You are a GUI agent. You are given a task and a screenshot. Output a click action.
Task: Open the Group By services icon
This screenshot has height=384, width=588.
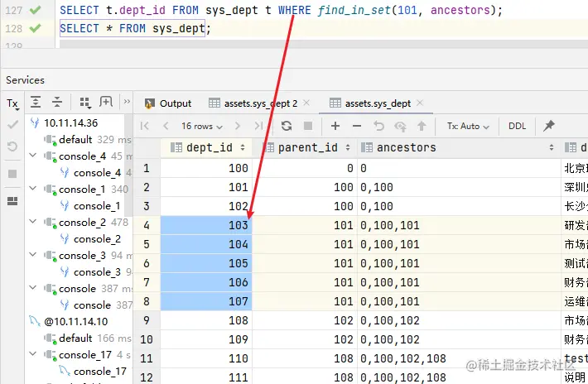(85, 102)
